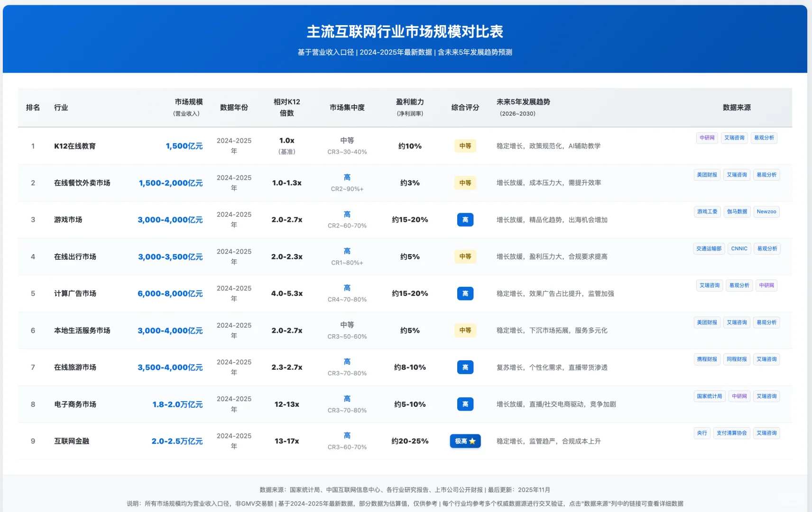Open the 游戏工委 source link
Screen dimensions: 812x512
[707, 211]
